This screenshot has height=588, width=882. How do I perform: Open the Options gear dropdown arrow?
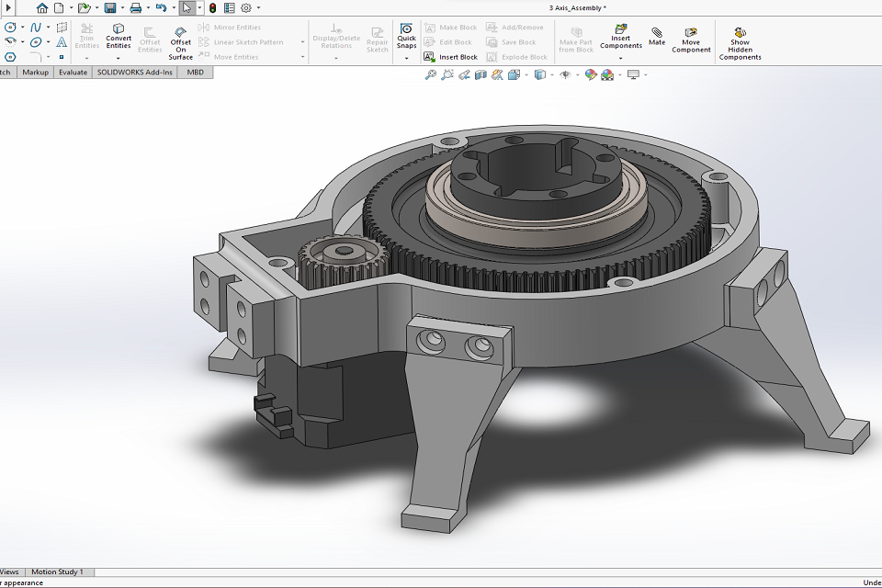pos(258,8)
